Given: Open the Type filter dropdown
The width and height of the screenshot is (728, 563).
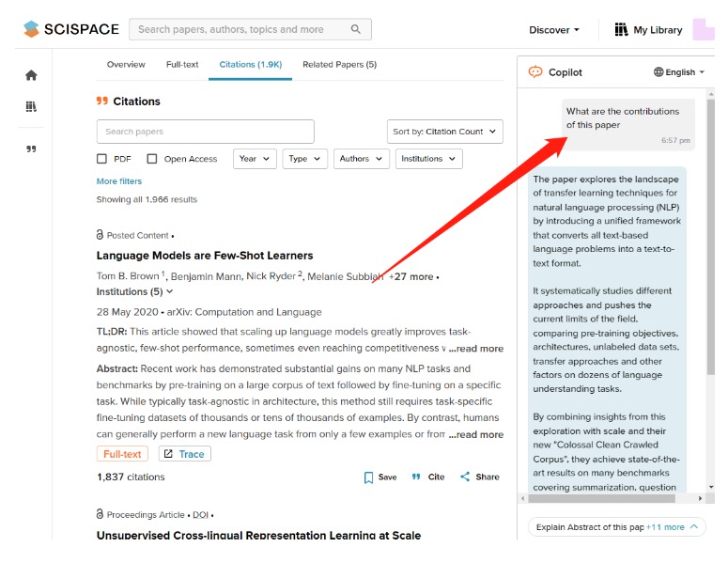Looking at the screenshot, I should click(305, 159).
